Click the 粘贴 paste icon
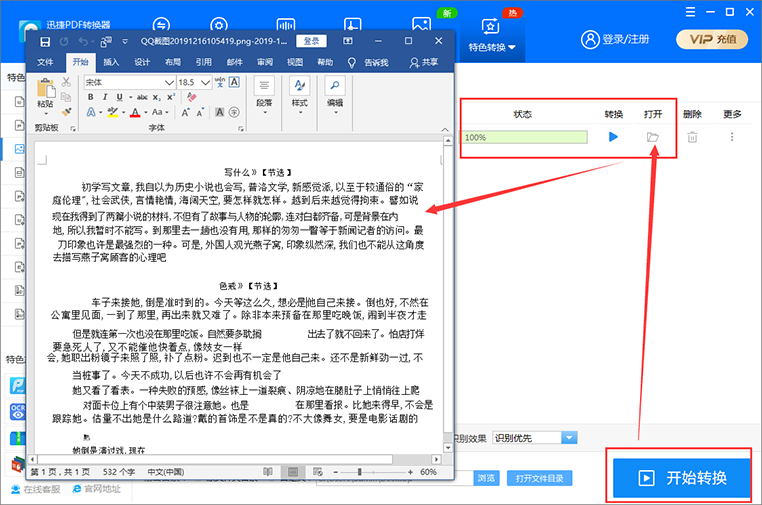Screen dimensions: 762x505 point(46,88)
